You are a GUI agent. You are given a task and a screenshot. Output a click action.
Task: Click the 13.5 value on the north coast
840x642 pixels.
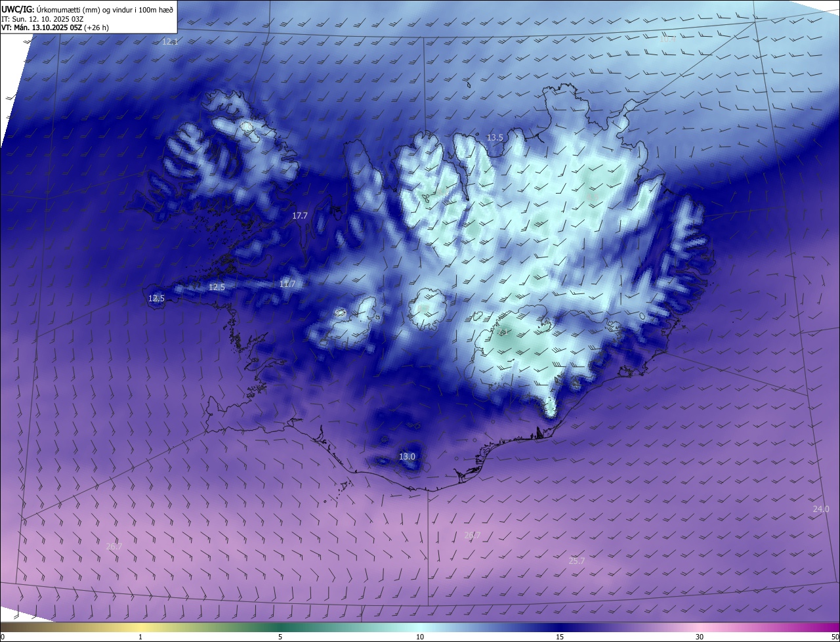tap(495, 138)
